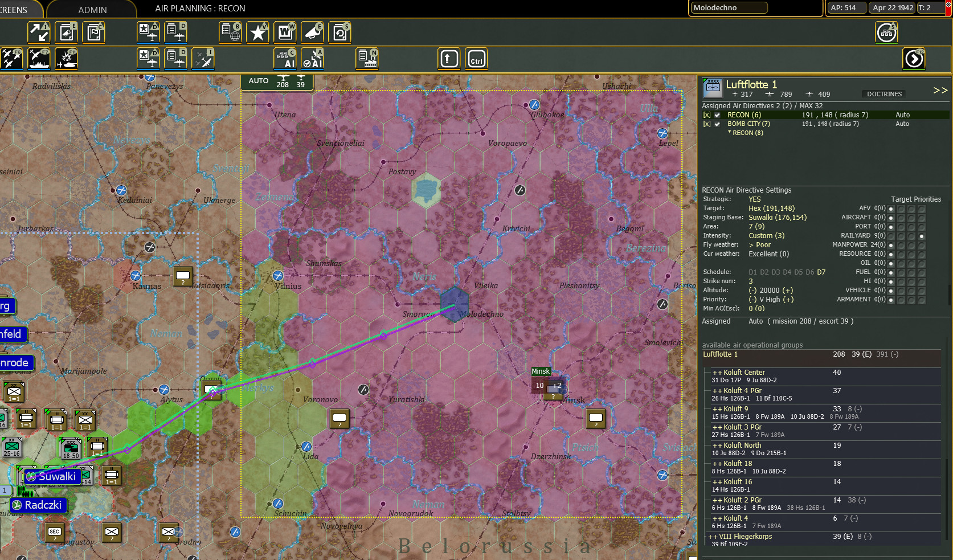The width and height of the screenshot is (953, 560).
Task: Expand the VIII Fliegerkorps group
Action: point(713,537)
